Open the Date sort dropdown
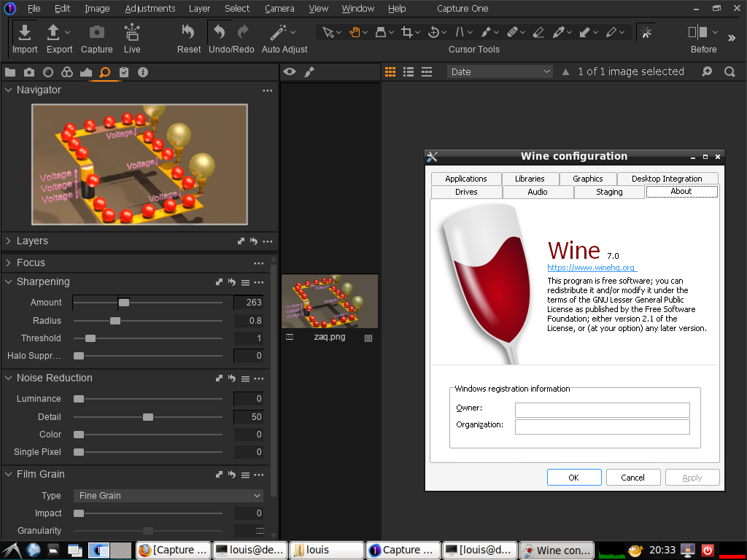The height and width of the screenshot is (560, 747). click(500, 72)
